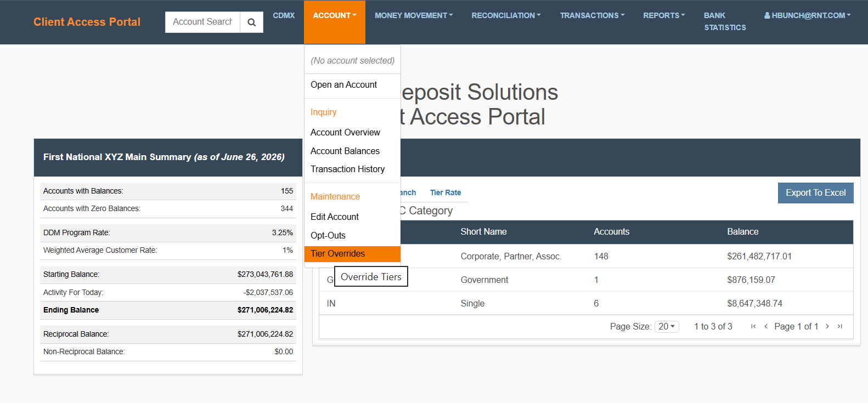The height and width of the screenshot is (403, 868).
Task: Select Tier Overrides menu entry
Action: point(352,254)
